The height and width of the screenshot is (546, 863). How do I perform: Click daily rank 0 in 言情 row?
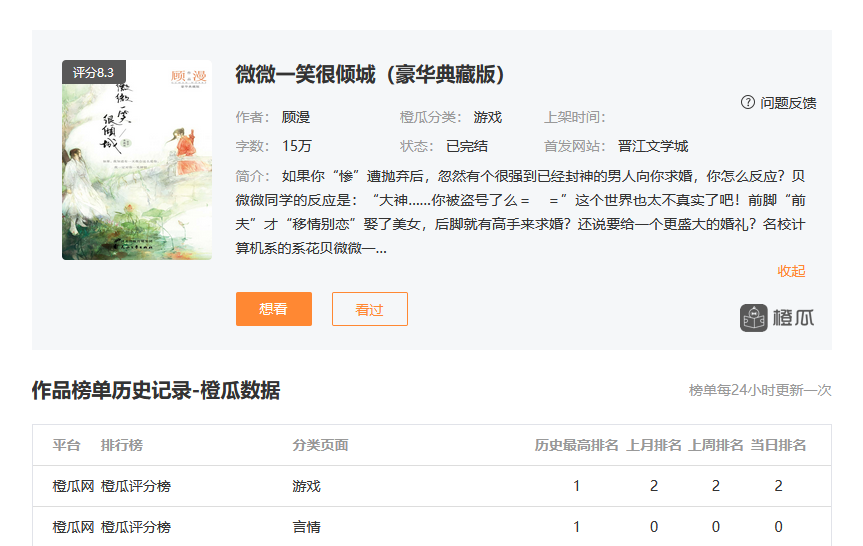click(778, 527)
